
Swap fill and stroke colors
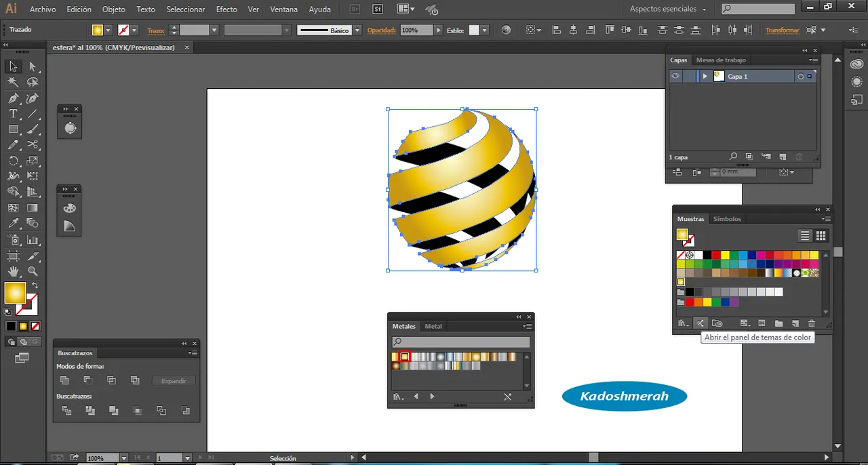coord(35,285)
